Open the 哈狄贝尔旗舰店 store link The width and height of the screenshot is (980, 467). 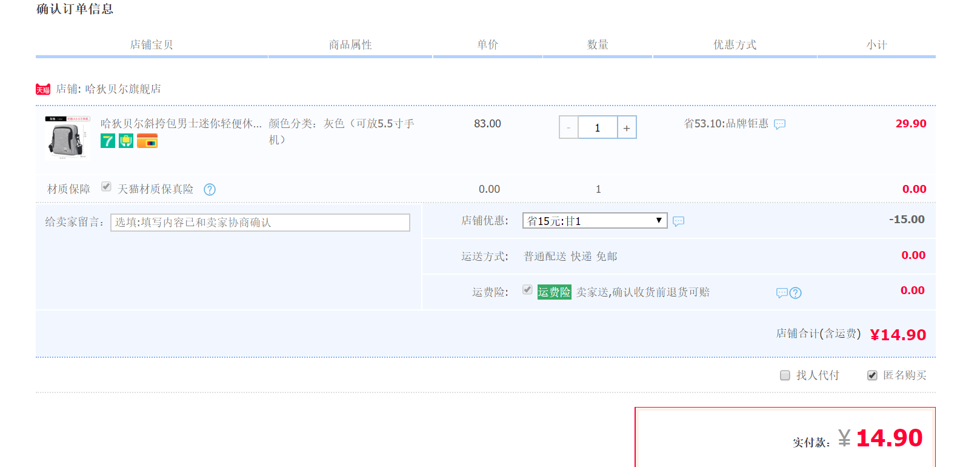pyautogui.click(x=123, y=89)
